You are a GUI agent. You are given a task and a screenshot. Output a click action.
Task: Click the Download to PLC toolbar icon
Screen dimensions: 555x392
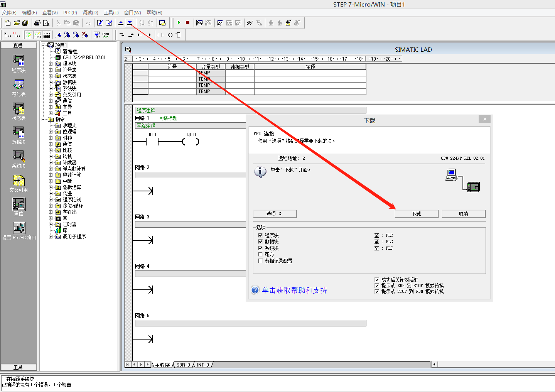[130, 23]
